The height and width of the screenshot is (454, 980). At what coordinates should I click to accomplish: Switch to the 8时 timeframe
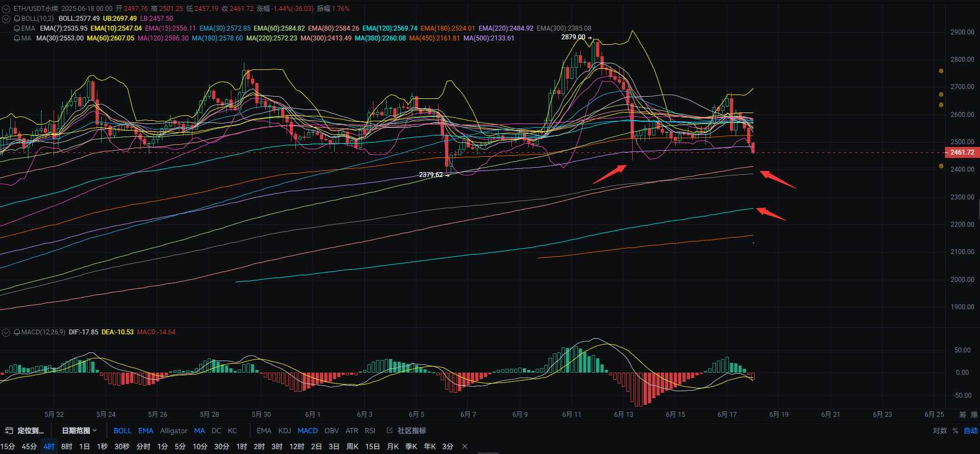67,446
